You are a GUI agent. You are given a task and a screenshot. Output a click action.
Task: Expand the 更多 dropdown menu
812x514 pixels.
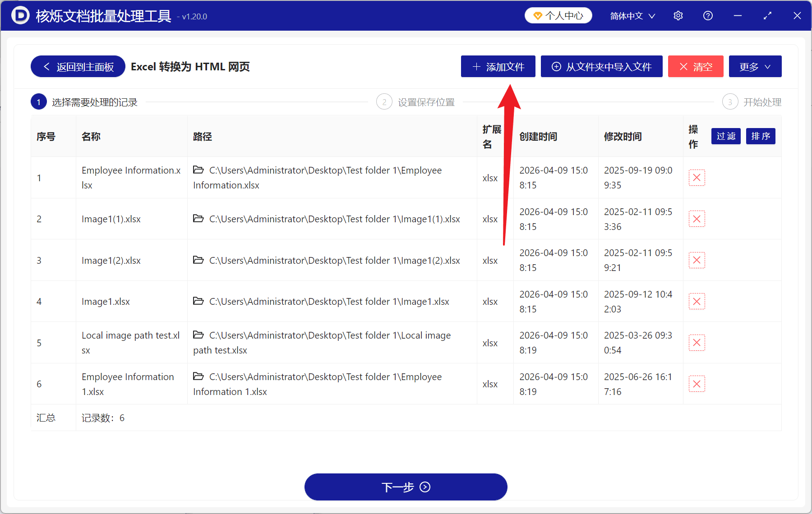pyautogui.click(x=755, y=66)
